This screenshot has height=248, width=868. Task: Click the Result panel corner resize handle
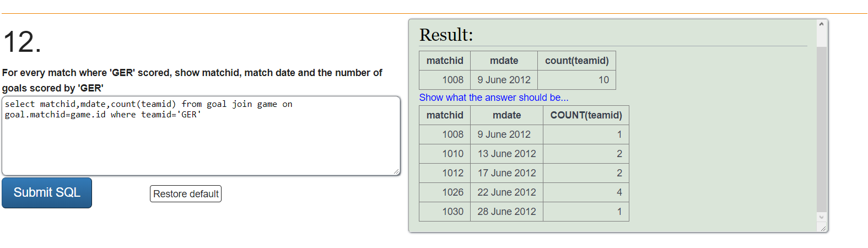pyautogui.click(x=823, y=228)
